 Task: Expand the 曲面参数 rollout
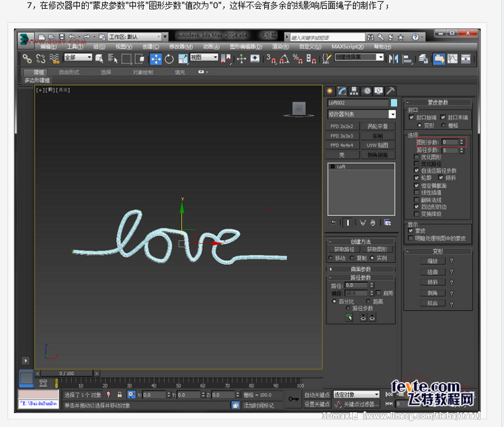tap(361, 269)
